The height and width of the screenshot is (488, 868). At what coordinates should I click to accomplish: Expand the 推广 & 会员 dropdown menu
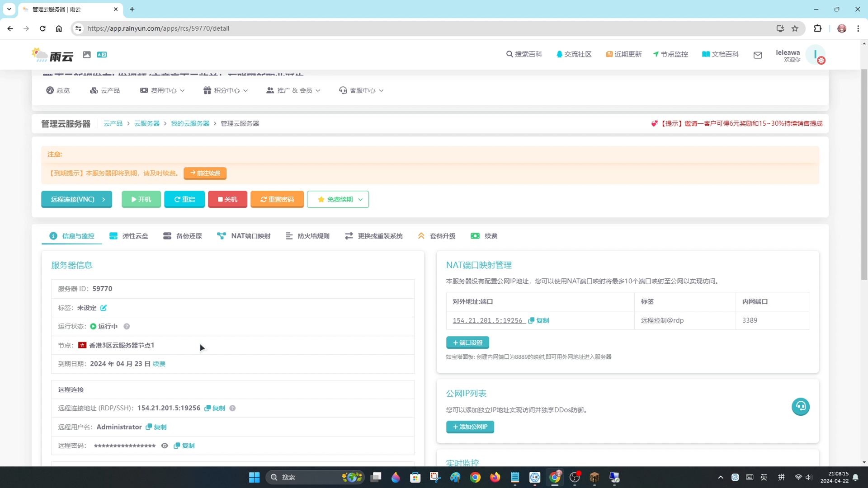pyautogui.click(x=293, y=90)
